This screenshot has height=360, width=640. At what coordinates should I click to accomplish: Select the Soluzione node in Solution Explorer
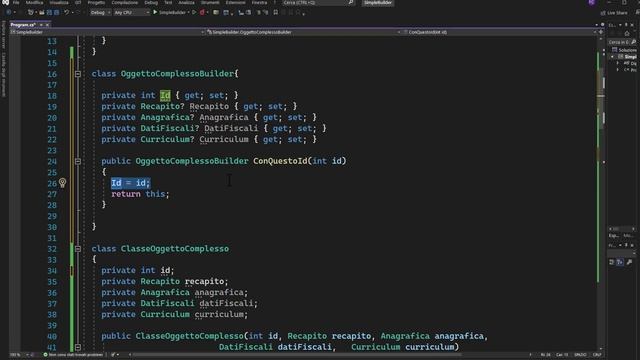pos(624,49)
